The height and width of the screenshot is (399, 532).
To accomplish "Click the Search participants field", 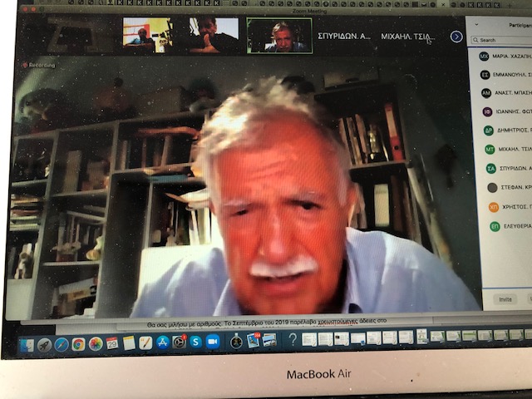I will (x=501, y=40).
